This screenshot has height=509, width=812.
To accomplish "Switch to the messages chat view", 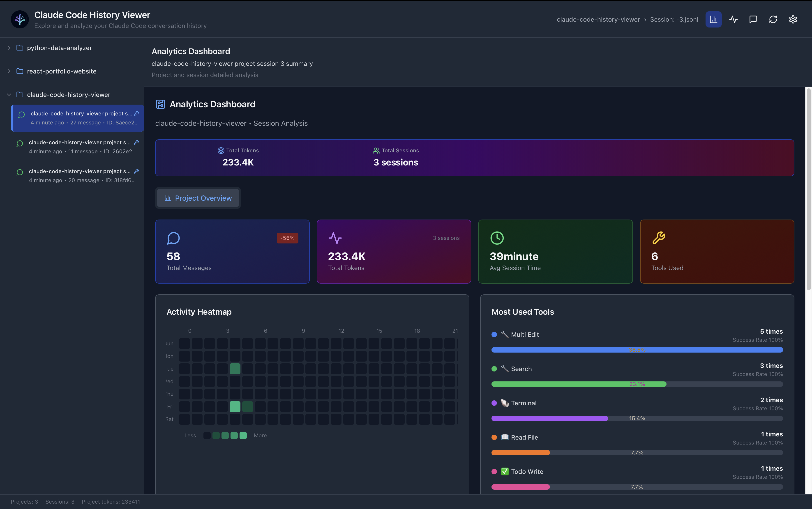I will click(x=753, y=20).
